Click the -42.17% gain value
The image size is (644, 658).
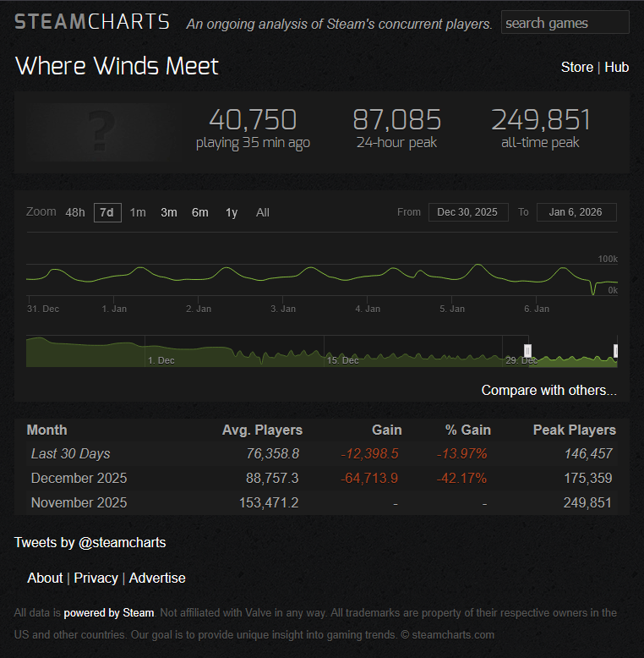coord(461,478)
